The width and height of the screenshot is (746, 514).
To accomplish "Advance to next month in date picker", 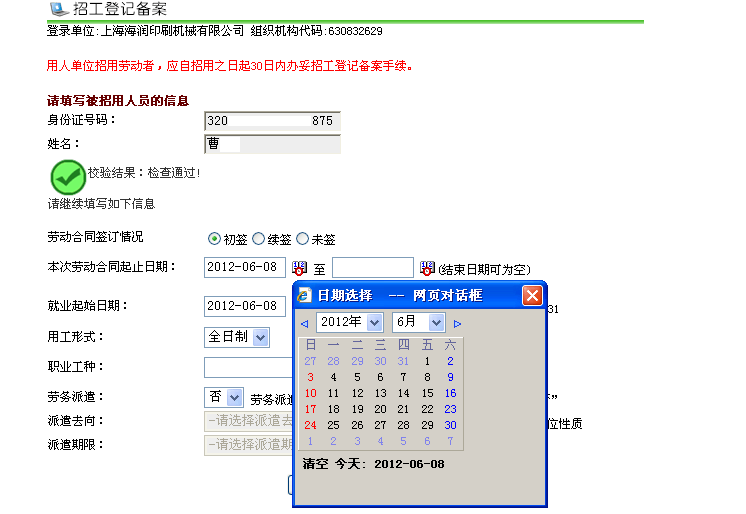I will pyautogui.click(x=457, y=323).
